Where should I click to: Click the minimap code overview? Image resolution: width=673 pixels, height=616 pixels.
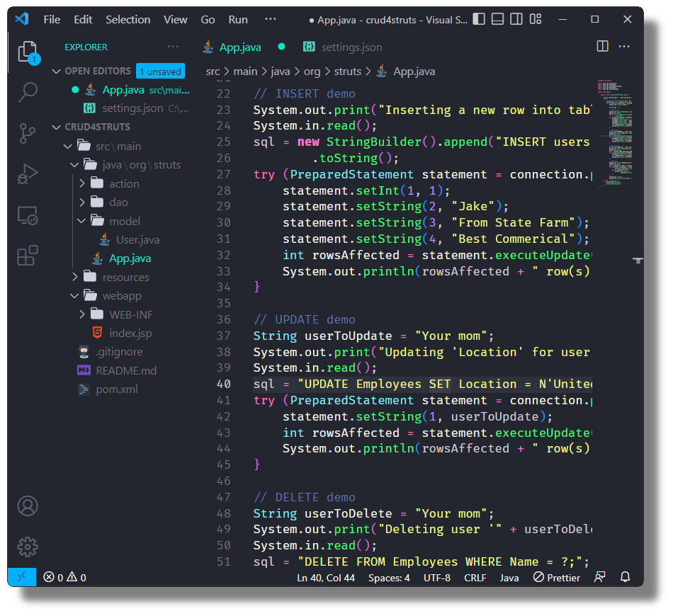615,133
